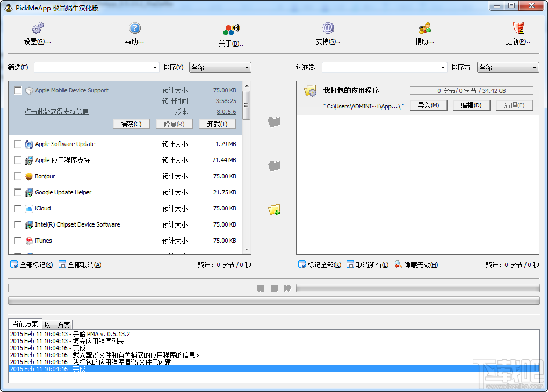
Task: Select the highlighted last 完成 log line
Action: pyautogui.click(x=273, y=369)
